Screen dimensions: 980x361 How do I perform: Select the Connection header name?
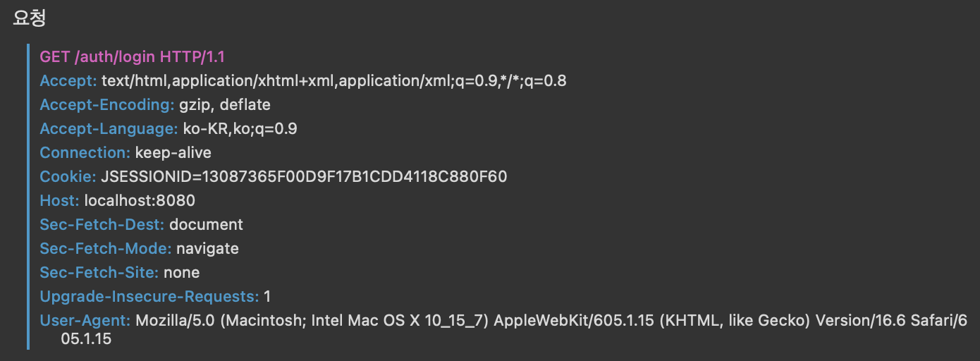(x=85, y=153)
